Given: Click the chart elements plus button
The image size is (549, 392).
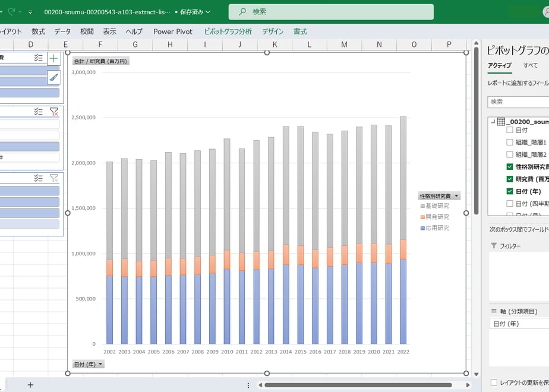Looking at the screenshot, I should tap(54, 58).
